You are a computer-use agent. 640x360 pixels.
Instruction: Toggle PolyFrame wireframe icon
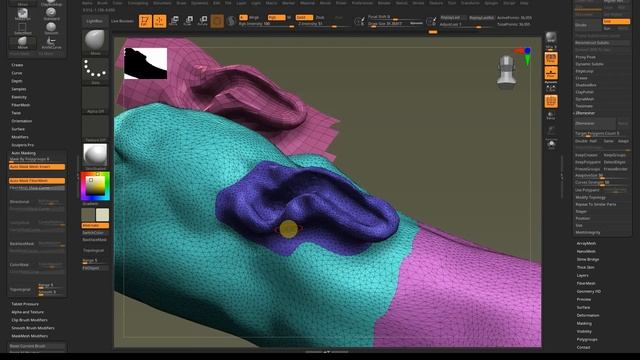(x=551, y=102)
